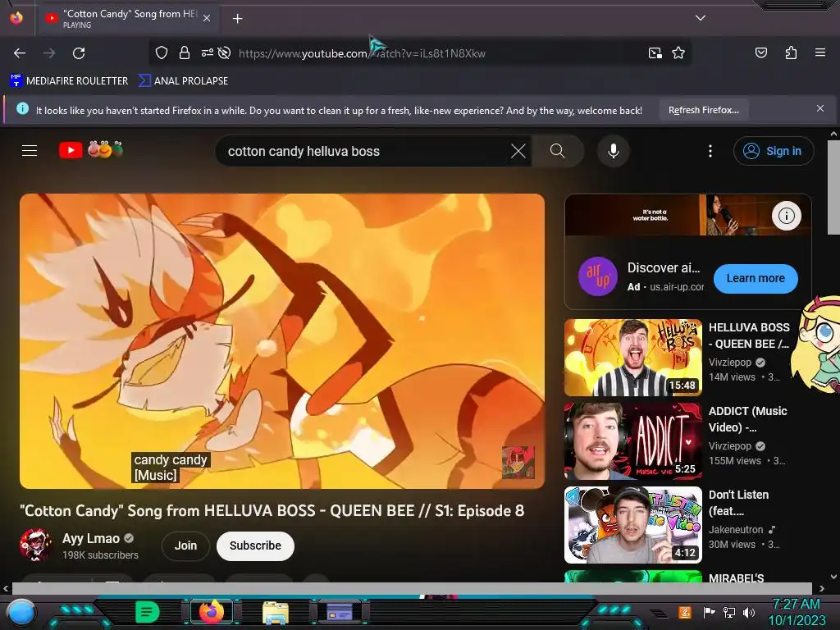Screen dimensions: 840x630
Task: Open a new browser tab
Action: click(237, 19)
